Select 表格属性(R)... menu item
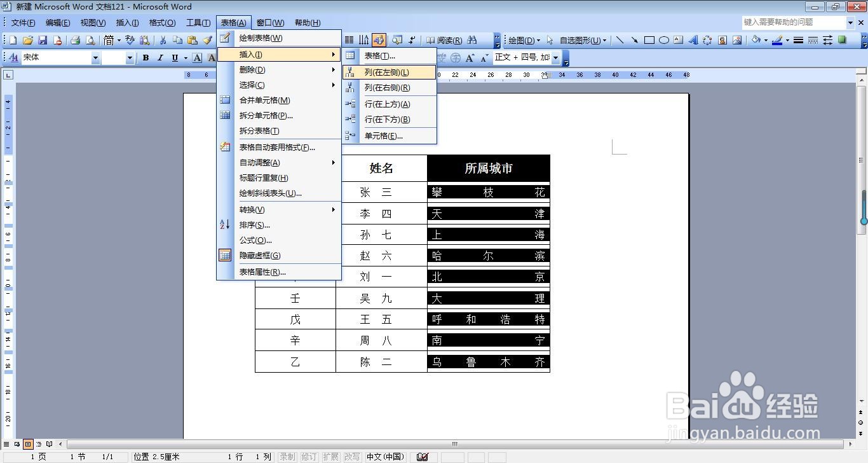Image resolution: width=868 pixels, height=463 pixels. (279, 272)
